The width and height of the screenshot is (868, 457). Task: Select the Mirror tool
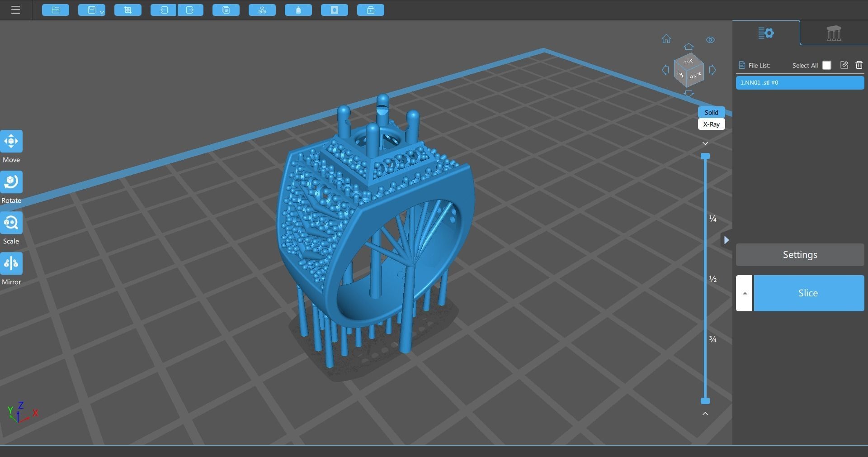click(x=11, y=264)
